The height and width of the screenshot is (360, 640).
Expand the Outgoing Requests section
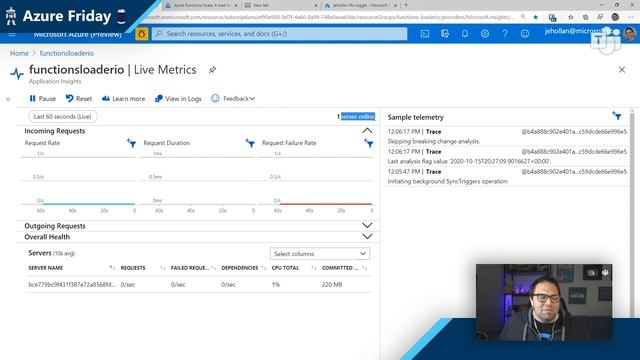(x=367, y=225)
